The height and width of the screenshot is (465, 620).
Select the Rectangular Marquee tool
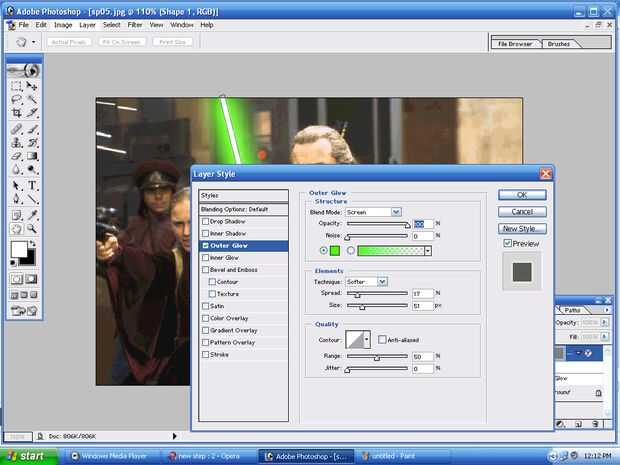pyautogui.click(x=16, y=87)
